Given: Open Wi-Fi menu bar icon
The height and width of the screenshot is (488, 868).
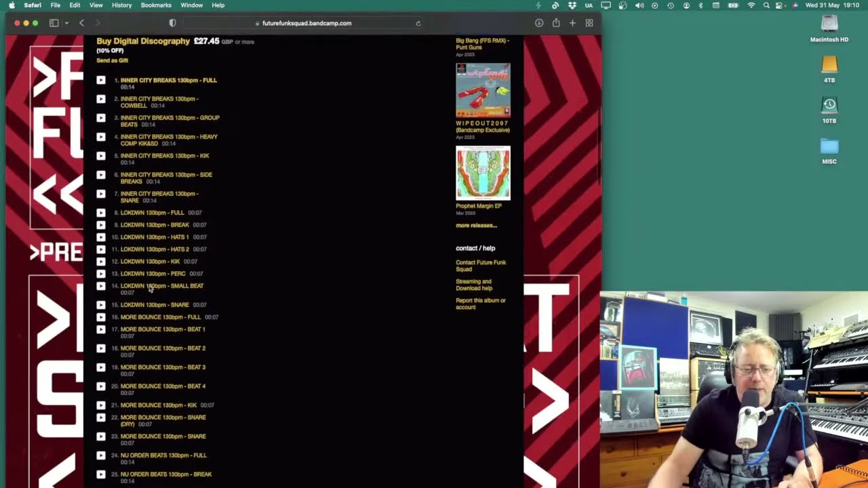Looking at the screenshot, I should coord(751,5).
